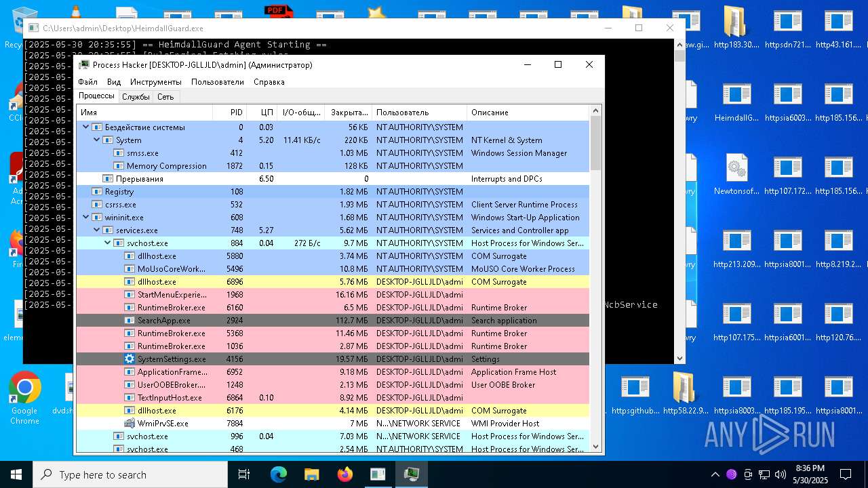Sort by the Имя column header
Viewport: 868px width, 488px height.
click(x=144, y=113)
